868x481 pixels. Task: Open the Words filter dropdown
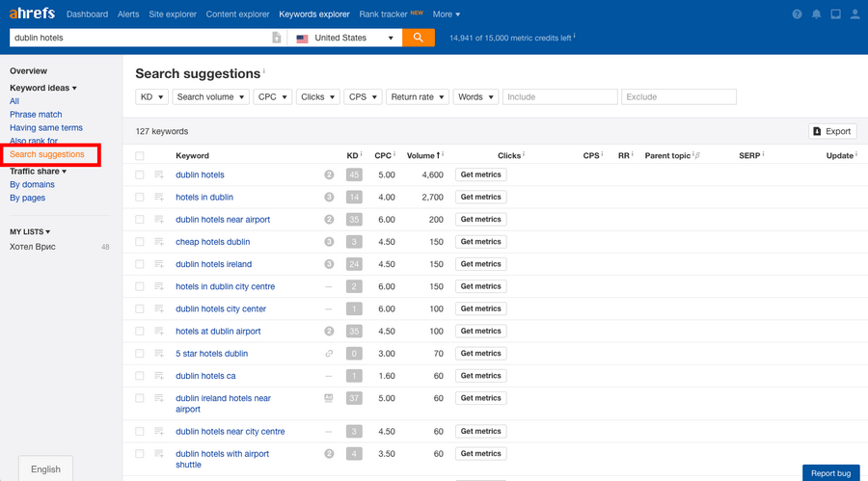475,96
